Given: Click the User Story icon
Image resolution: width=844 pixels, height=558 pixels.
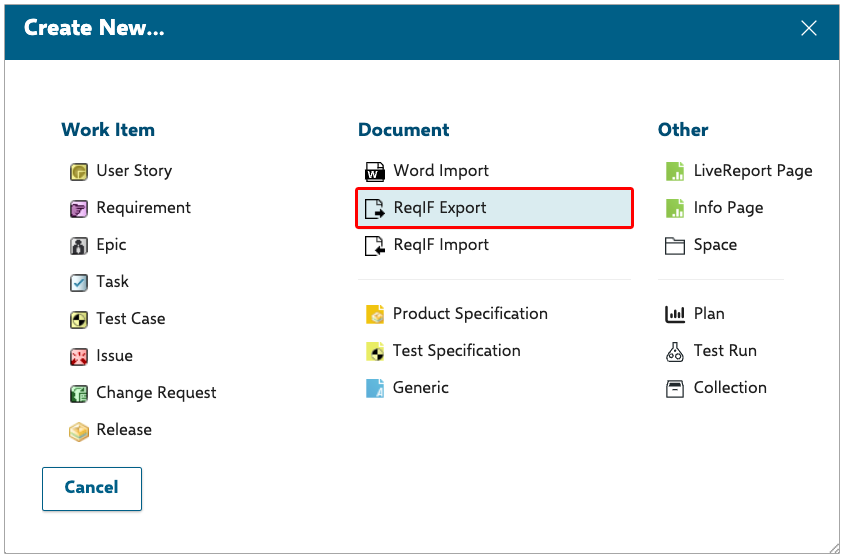Looking at the screenshot, I should point(79,172).
